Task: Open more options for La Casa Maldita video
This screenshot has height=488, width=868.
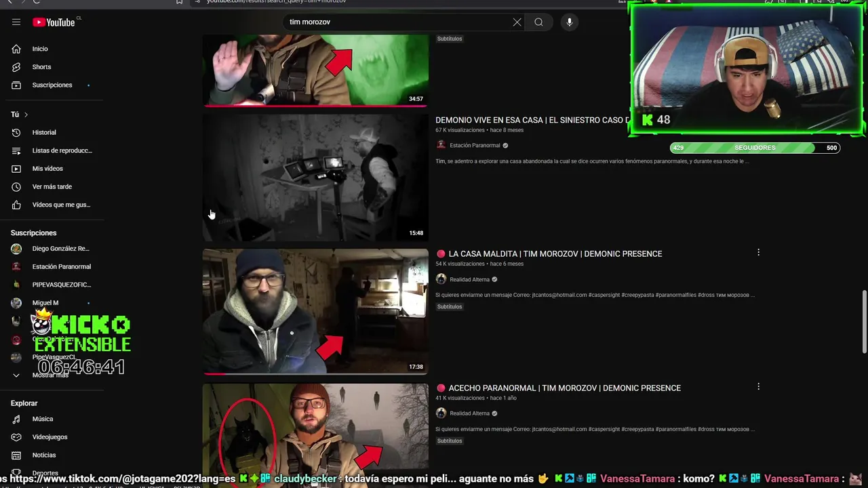Action: 758,253
